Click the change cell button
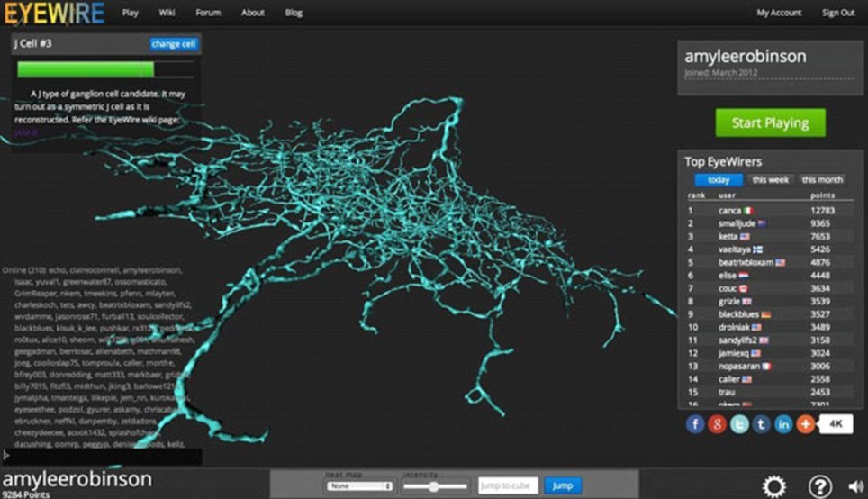The width and height of the screenshot is (868, 499). coord(173,44)
